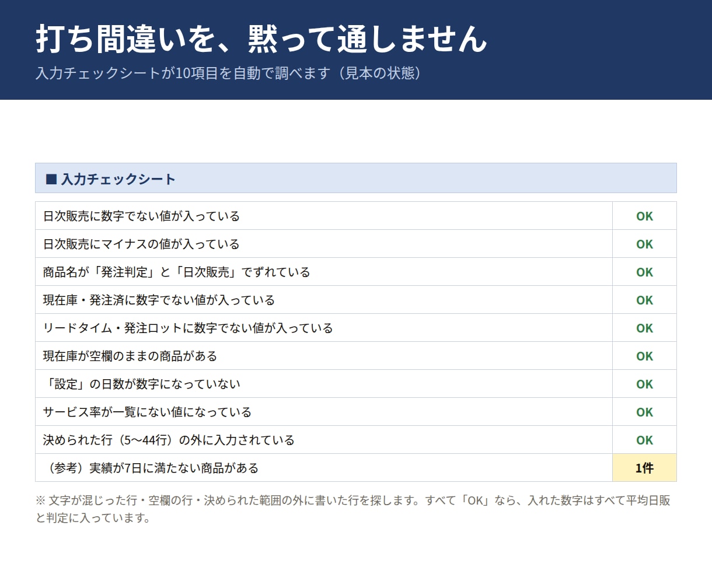Click the OK cell for 現在庫が空欄 row
The height and width of the screenshot is (588, 712).
click(644, 356)
